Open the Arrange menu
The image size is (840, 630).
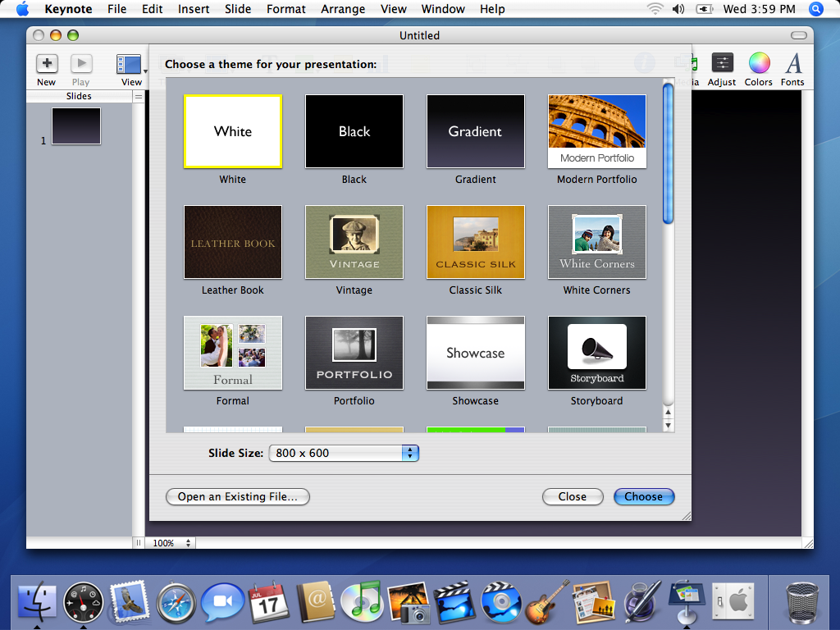(x=343, y=9)
